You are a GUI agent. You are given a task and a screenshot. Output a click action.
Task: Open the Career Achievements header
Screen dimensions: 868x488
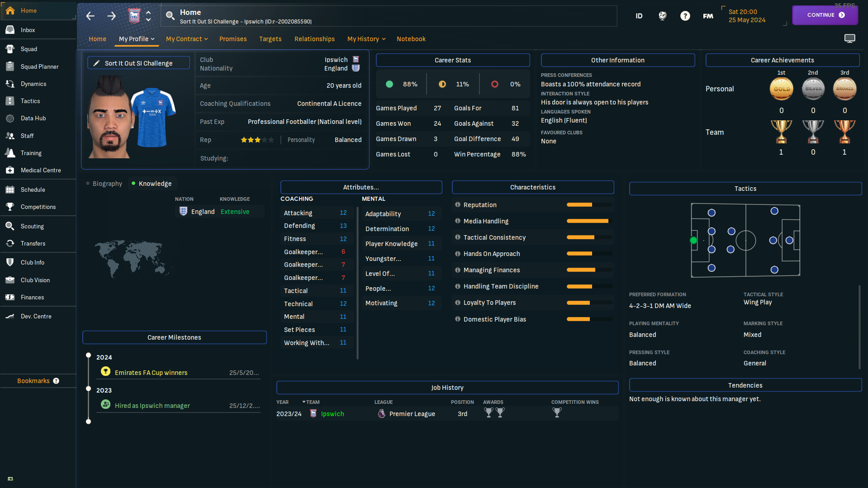(783, 60)
